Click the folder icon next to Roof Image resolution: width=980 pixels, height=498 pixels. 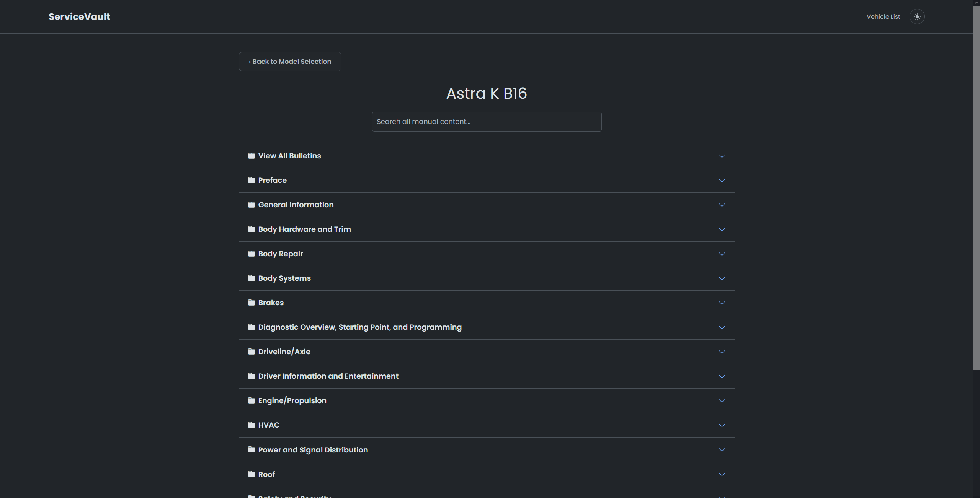252,474
